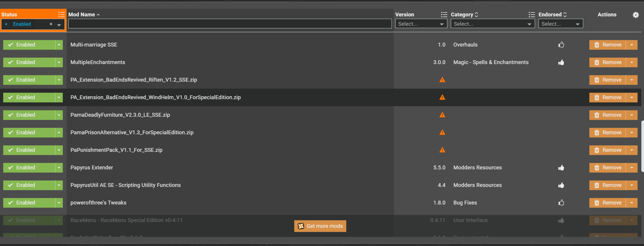
Task: Open Remove action dropdown for PamaDeadlyFurniture
Action: click(632, 115)
